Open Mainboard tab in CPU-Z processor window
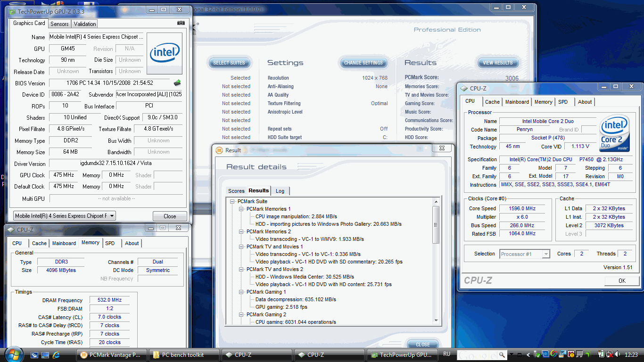The image size is (644, 362). pos(517,102)
